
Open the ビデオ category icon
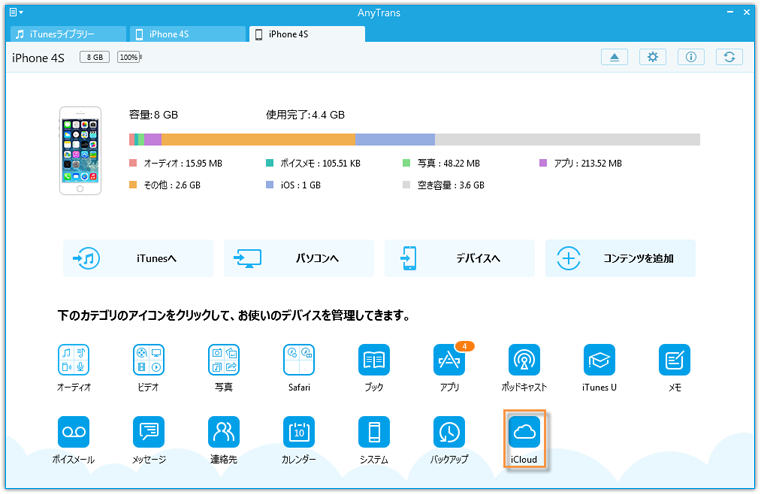click(x=148, y=360)
